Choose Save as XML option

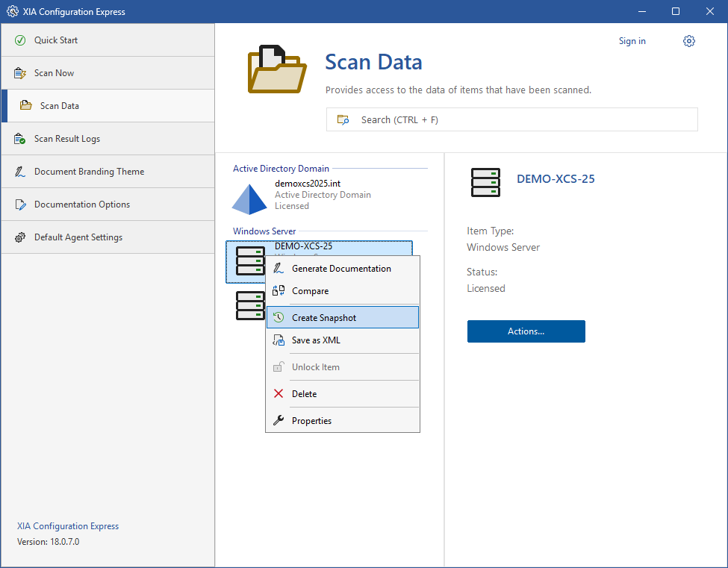coord(316,340)
